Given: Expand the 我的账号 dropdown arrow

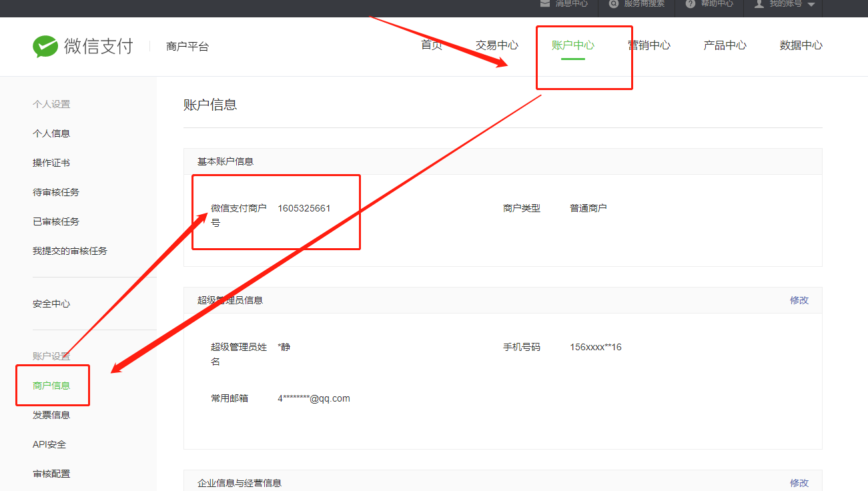Looking at the screenshot, I should click(811, 5).
